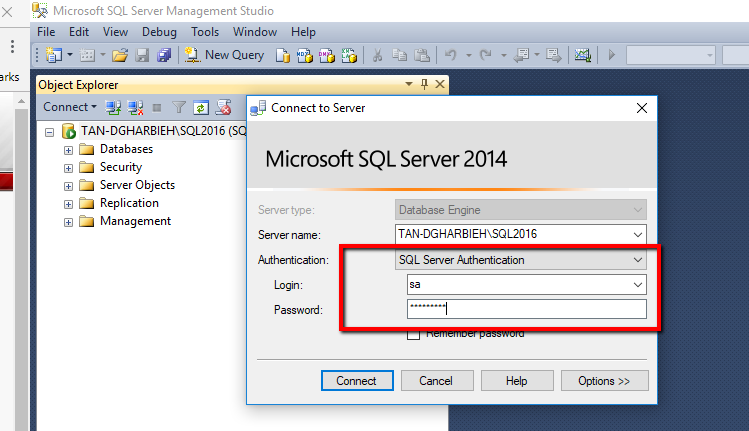Expand the Replication folder node
This screenshot has width=749, height=431.
[68, 205]
